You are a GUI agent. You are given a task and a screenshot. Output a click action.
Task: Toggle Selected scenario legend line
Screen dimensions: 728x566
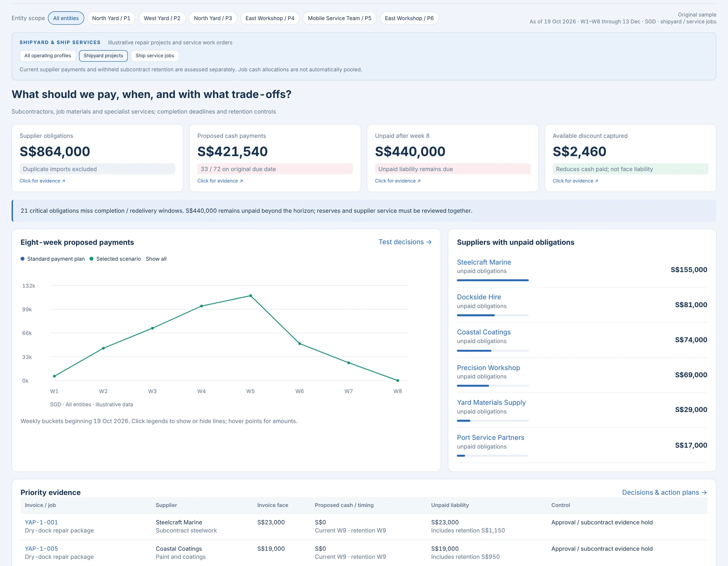115,259
